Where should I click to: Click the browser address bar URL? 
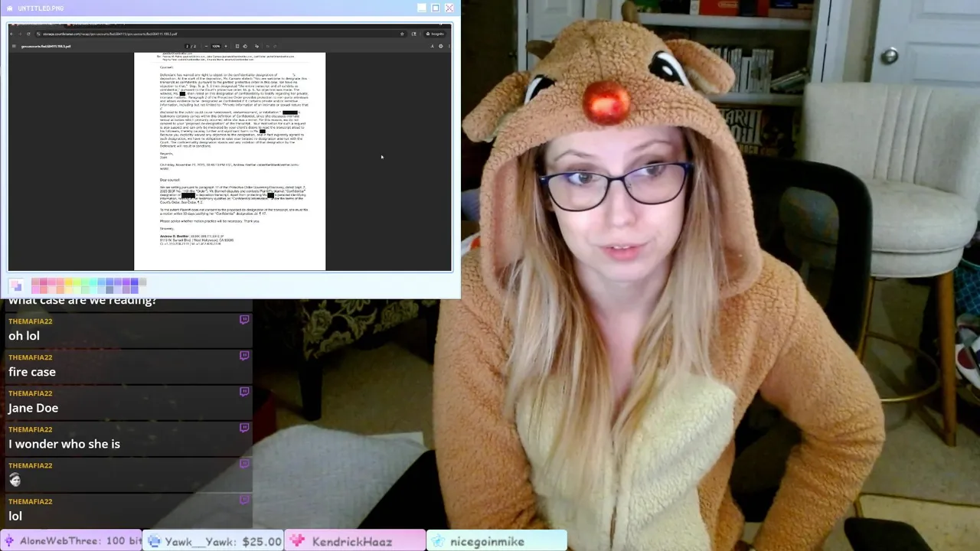109,34
